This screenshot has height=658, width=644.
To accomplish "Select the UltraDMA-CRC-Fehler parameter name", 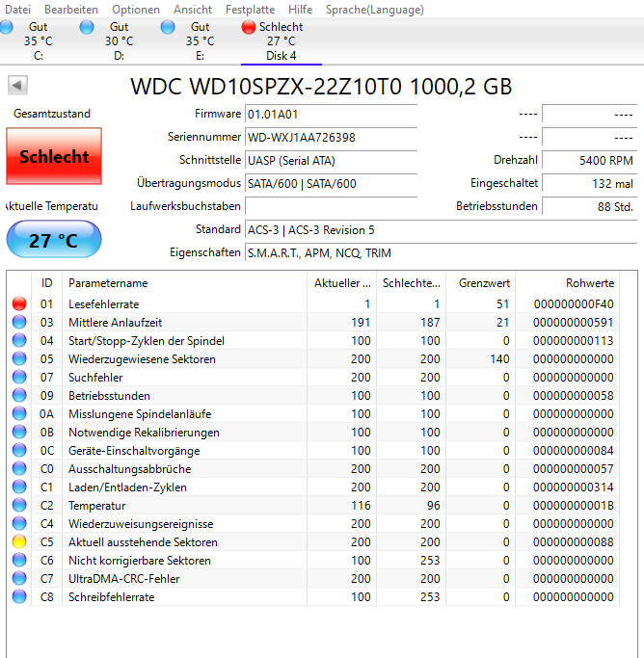I will pyautogui.click(x=123, y=579).
